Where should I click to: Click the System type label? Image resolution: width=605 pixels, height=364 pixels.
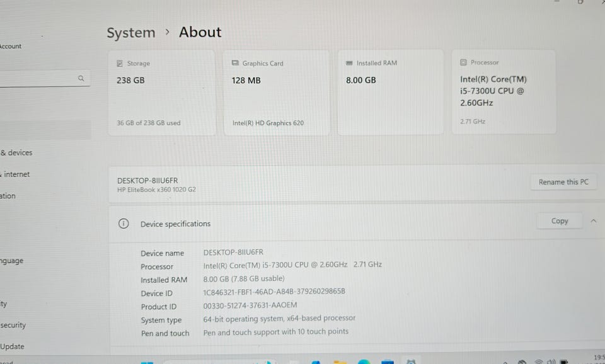161,321
